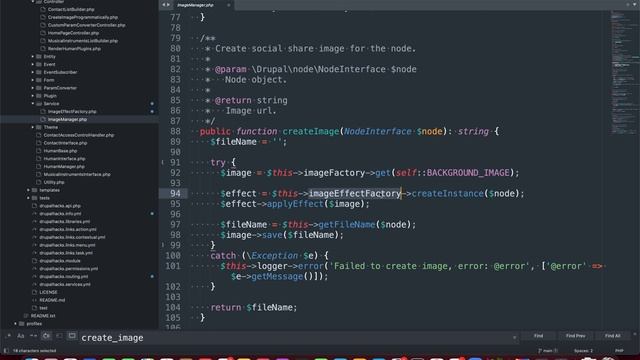The image size is (640, 360).
Task: Open drupalhacks.libraries.yml file
Action: (64, 221)
